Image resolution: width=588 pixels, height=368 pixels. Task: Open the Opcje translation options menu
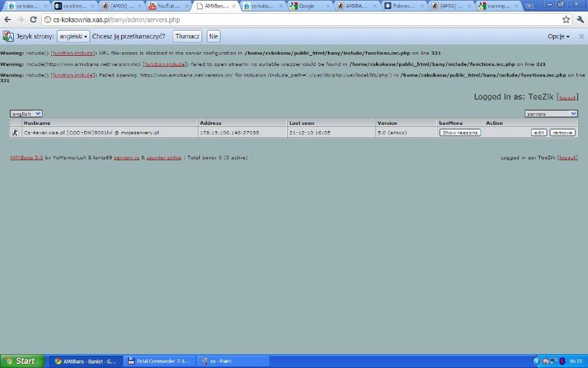pyautogui.click(x=558, y=36)
